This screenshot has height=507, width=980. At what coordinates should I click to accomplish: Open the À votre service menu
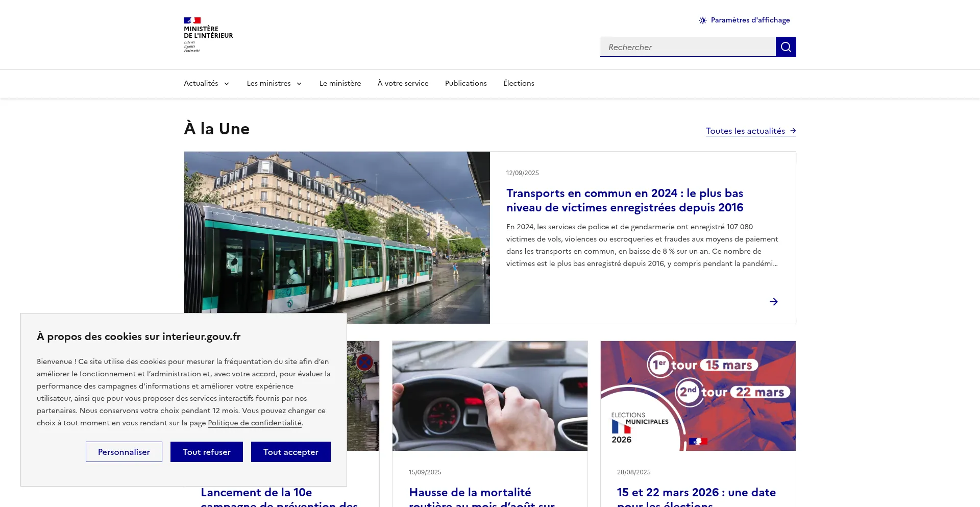tap(403, 83)
